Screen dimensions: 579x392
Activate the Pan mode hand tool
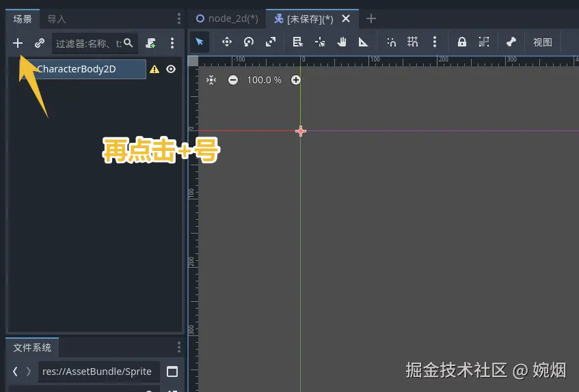tap(342, 42)
